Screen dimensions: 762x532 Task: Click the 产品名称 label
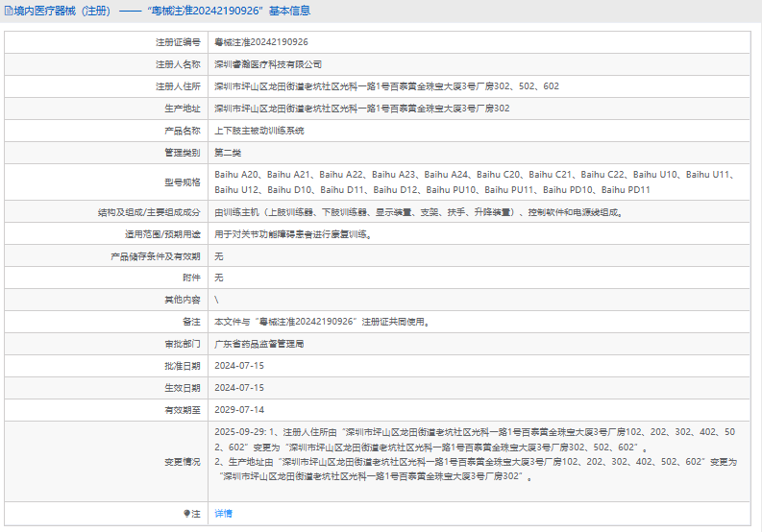pos(183,131)
